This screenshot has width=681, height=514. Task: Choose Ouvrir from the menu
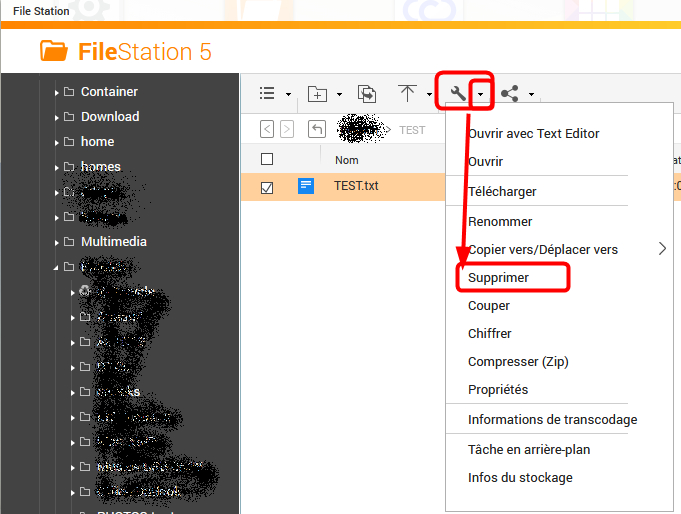click(485, 162)
